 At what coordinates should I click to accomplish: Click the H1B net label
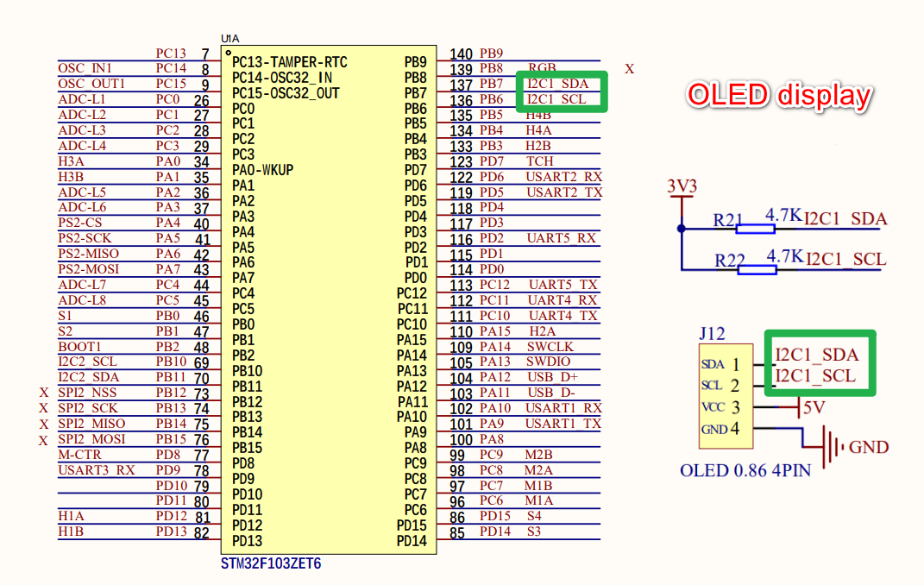tap(71, 532)
